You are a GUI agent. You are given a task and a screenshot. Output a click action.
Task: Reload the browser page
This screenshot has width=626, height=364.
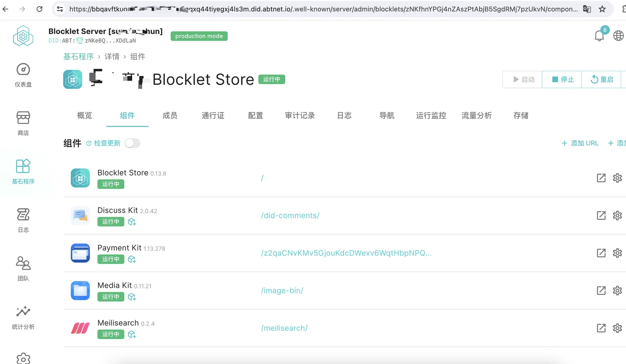40,9
